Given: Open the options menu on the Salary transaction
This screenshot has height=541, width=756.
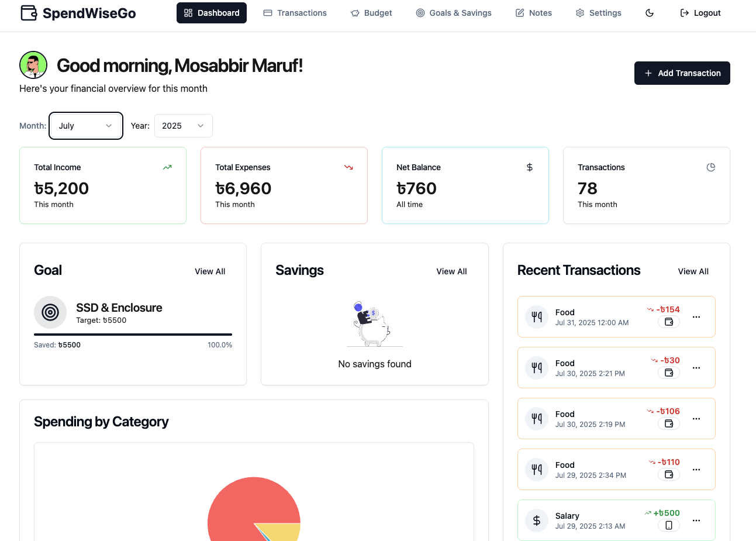Looking at the screenshot, I should pos(696,520).
